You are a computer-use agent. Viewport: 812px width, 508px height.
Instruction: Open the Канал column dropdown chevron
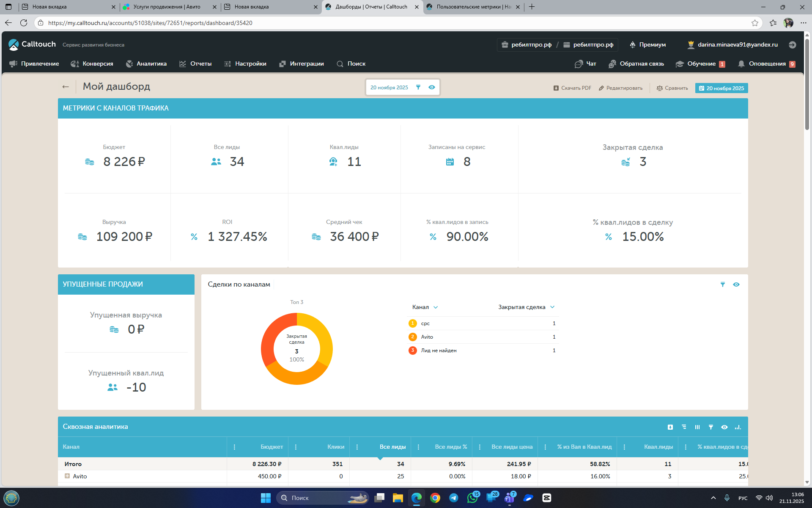click(436, 307)
